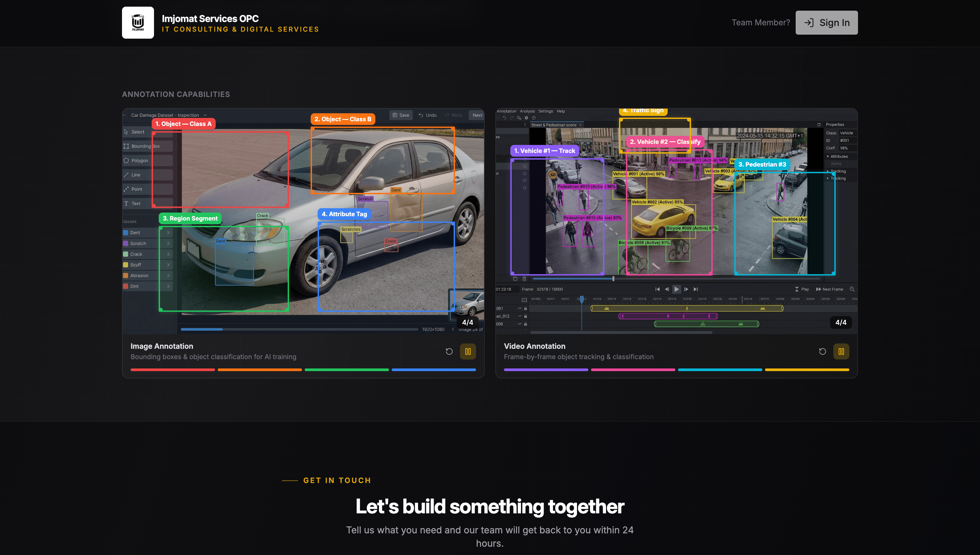The width and height of the screenshot is (980, 555).
Task: Click the blue timeline playhead marker
Action: (582, 299)
